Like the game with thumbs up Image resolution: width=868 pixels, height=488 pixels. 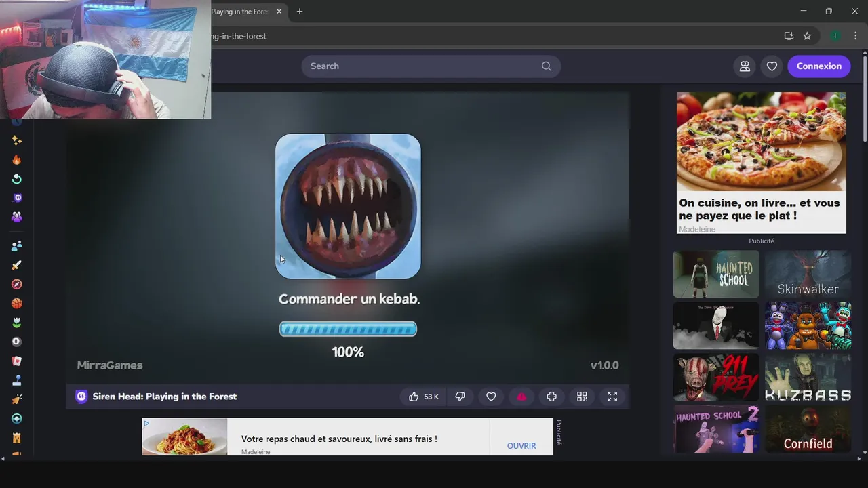pyautogui.click(x=423, y=396)
